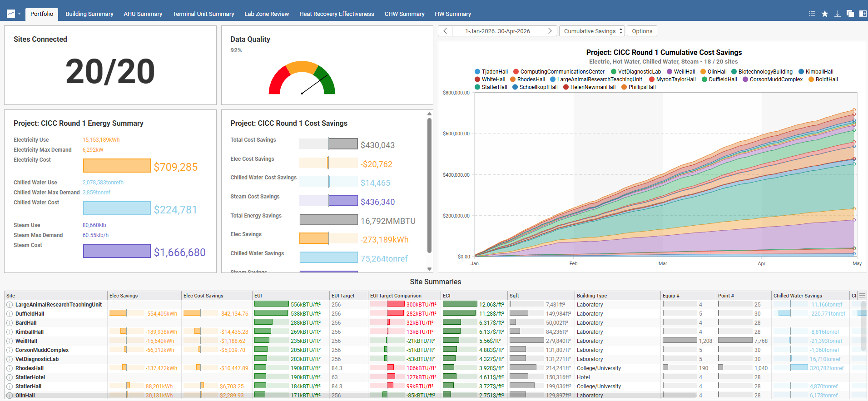Sort by Building Type column header

[617, 296]
